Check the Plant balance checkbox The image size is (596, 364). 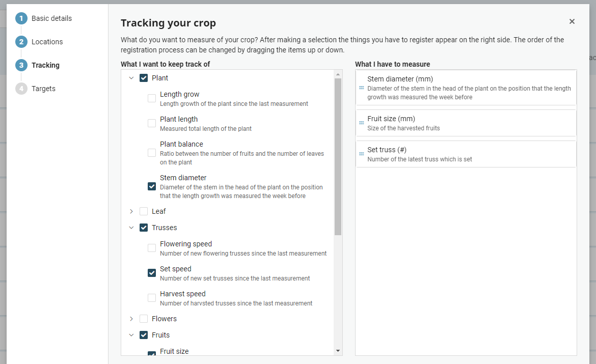(x=152, y=153)
